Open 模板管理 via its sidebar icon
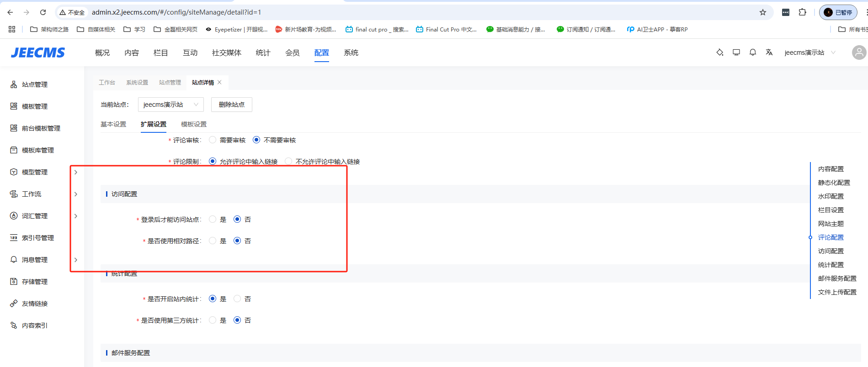Image resolution: width=868 pixels, height=367 pixels. click(x=14, y=106)
